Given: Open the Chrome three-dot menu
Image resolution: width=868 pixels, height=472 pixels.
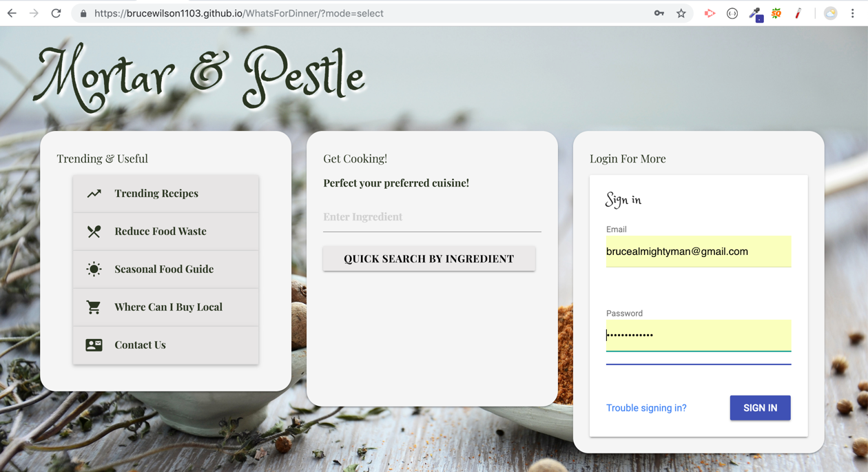Looking at the screenshot, I should pyautogui.click(x=853, y=13).
